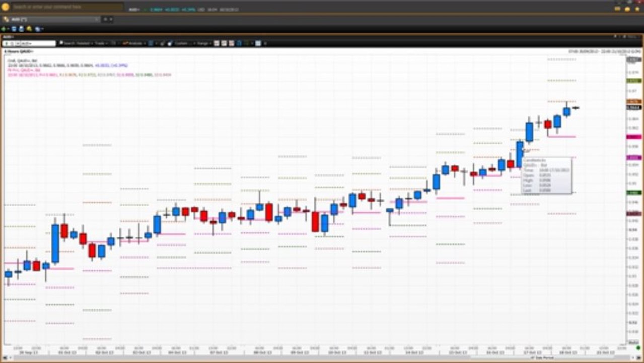The width and height of the screenshot is (644, 363).
Task: Open the Range dropdown
Action: click(203, 43)
